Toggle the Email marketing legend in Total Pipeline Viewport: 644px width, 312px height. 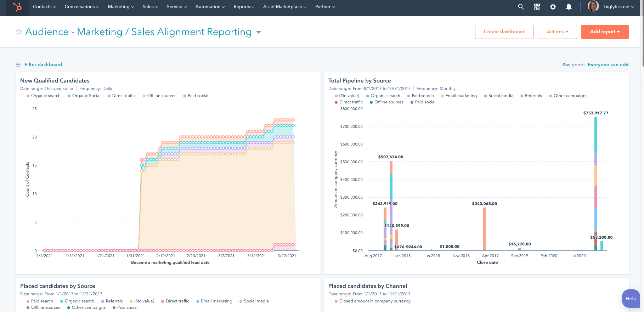click(461, 96)
